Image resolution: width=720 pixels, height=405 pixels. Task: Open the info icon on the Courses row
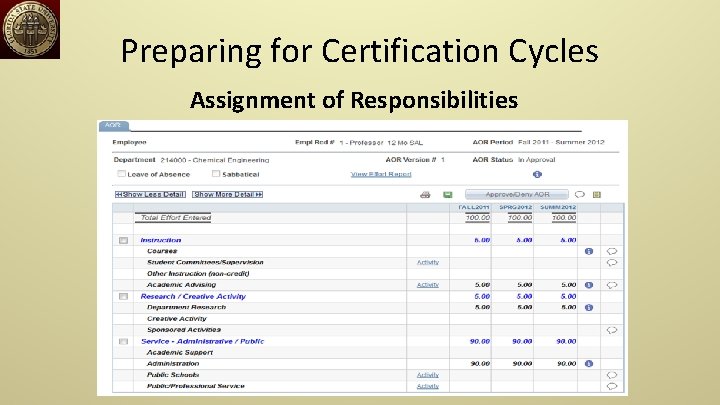click(589, 251)
